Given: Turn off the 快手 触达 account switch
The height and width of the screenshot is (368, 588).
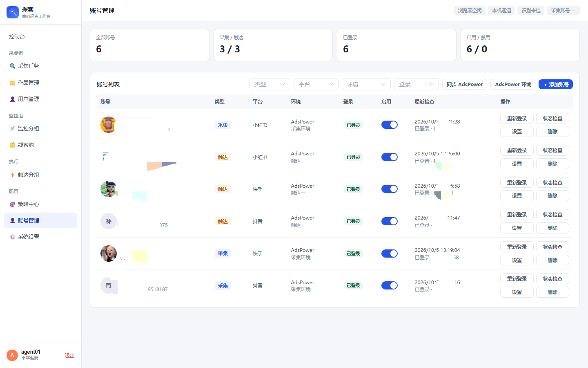Looking at the screenshot, I should [390, 189].
